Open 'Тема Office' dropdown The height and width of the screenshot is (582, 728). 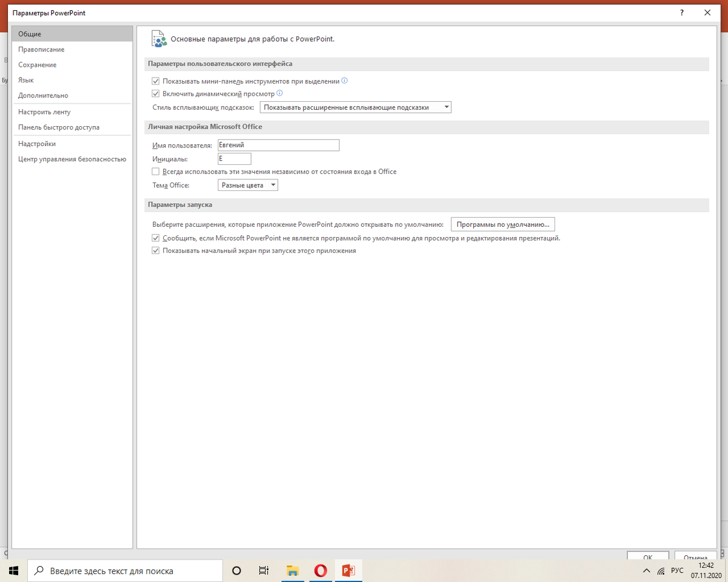(248, 185)
